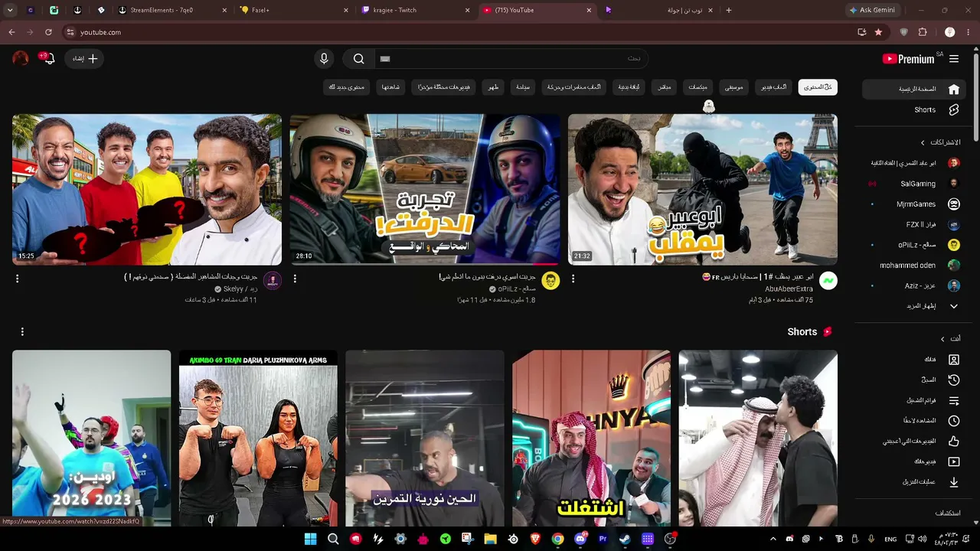Open Playlists in the sidebar

tap(916, 400)
